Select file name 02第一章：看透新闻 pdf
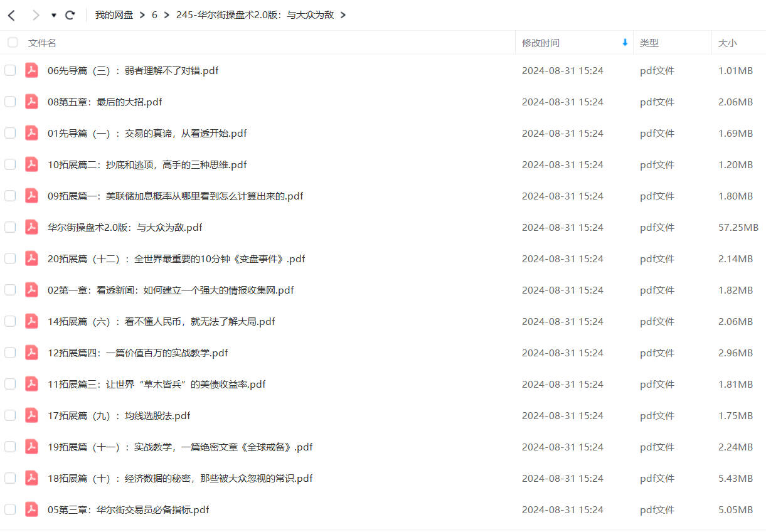 click(x=171, y=290)
